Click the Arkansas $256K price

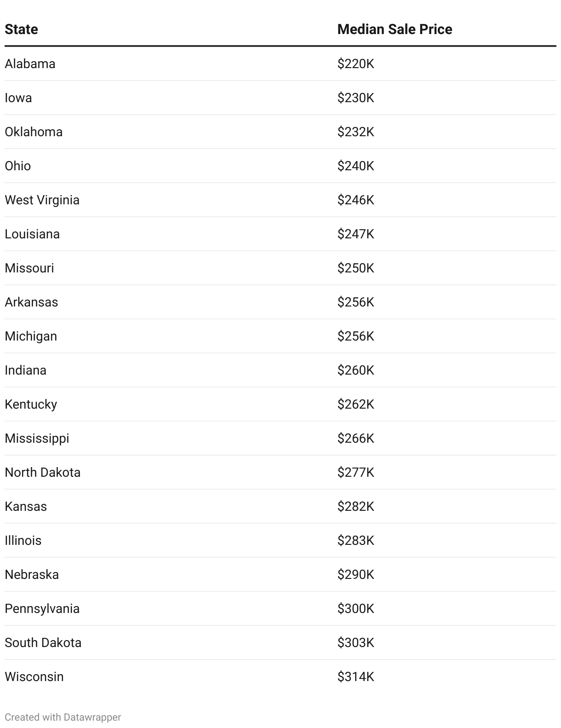355,302
